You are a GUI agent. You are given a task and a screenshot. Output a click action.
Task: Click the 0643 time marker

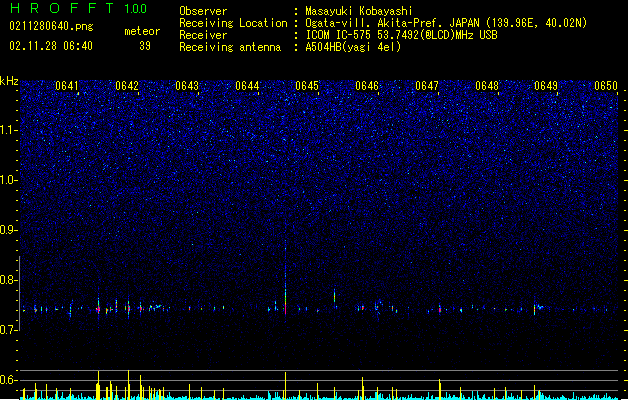coord(187,86)
